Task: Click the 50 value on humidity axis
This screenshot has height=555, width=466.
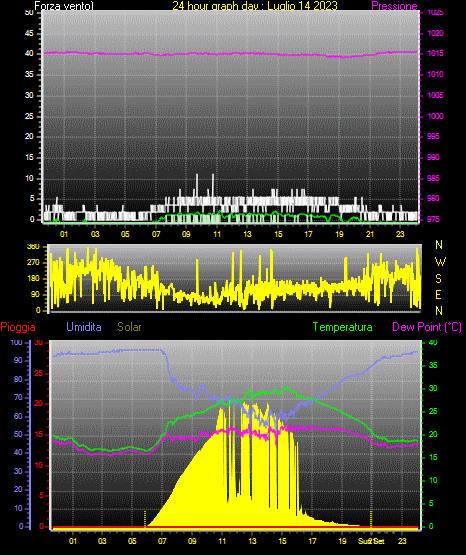Action: [18, 434]
